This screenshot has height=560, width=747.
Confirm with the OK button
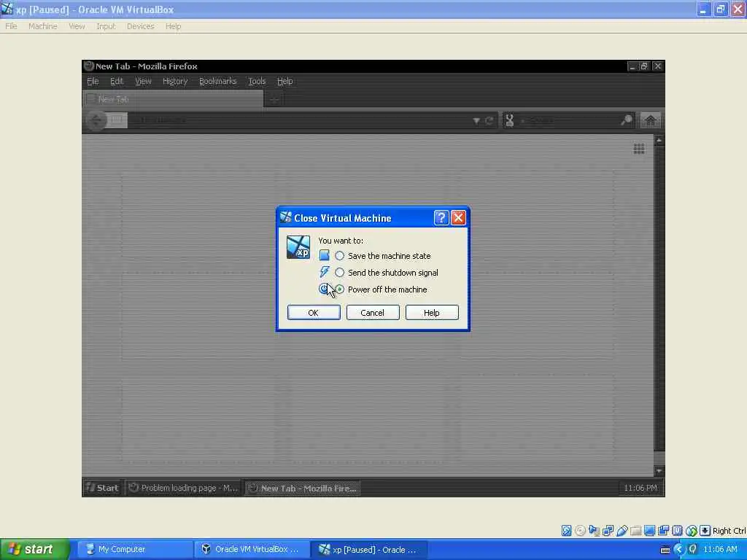[314, 312]
